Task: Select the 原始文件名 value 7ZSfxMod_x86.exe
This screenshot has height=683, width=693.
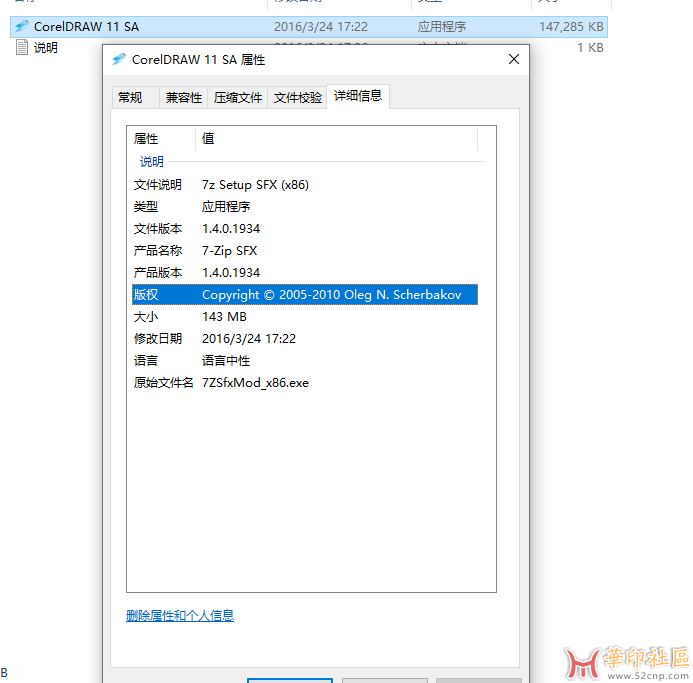Action: pos(255,383)
